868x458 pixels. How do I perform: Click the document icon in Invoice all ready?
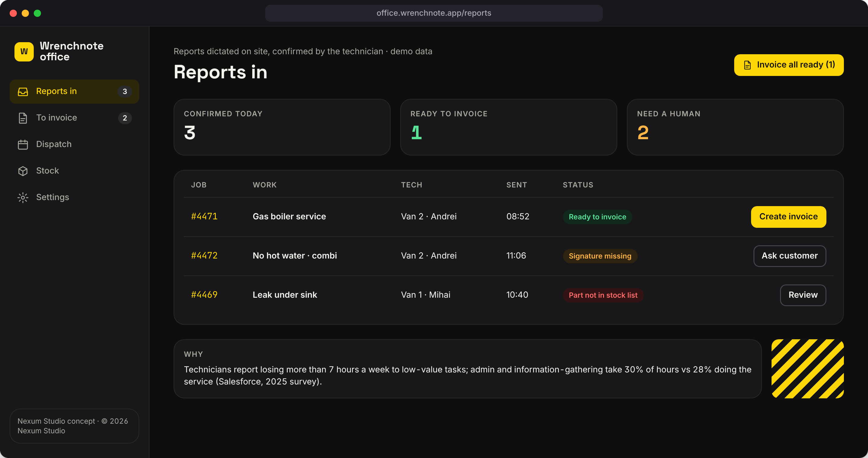[747, 65]
